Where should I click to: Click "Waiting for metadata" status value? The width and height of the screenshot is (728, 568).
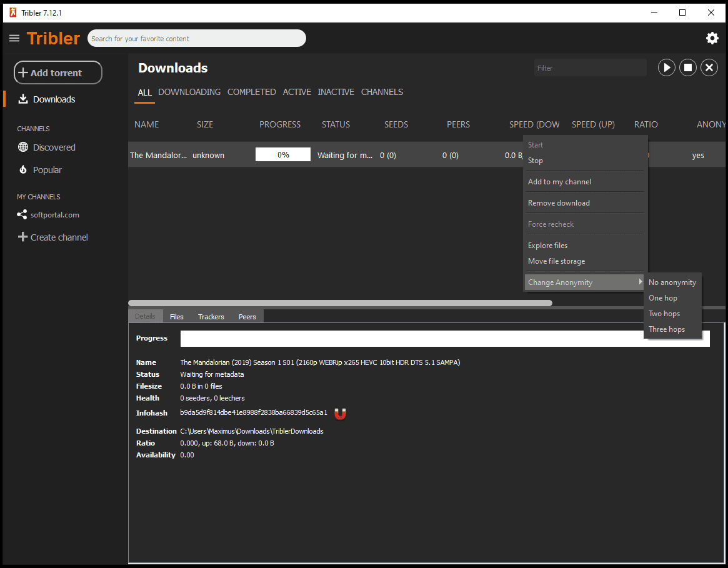pos(212,374)
